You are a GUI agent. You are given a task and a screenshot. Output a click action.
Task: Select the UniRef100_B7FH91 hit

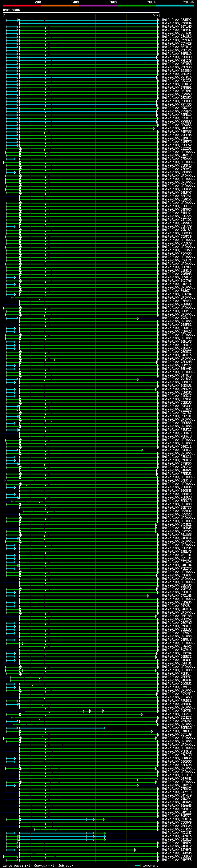pyautogui.click(x=177, y=88)
